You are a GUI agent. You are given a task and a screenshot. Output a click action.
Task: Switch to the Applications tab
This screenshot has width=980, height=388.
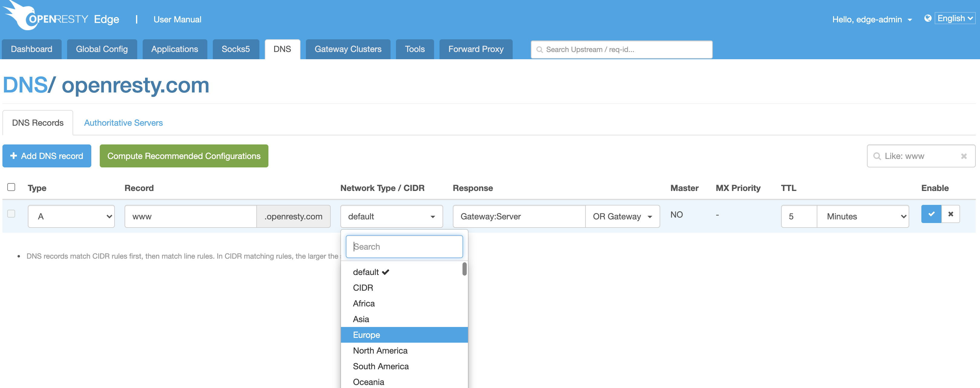pos(175,49)
